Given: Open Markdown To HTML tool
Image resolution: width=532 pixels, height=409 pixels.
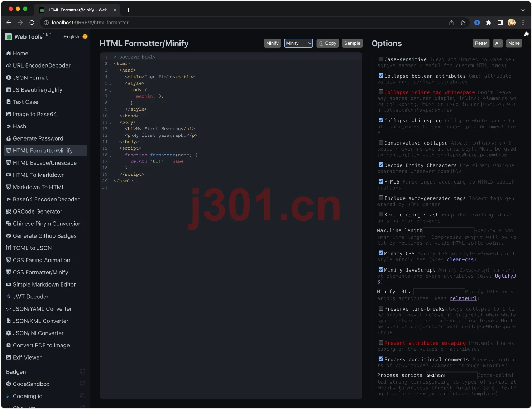Looking at the screenshot, I should click(45, 187).
